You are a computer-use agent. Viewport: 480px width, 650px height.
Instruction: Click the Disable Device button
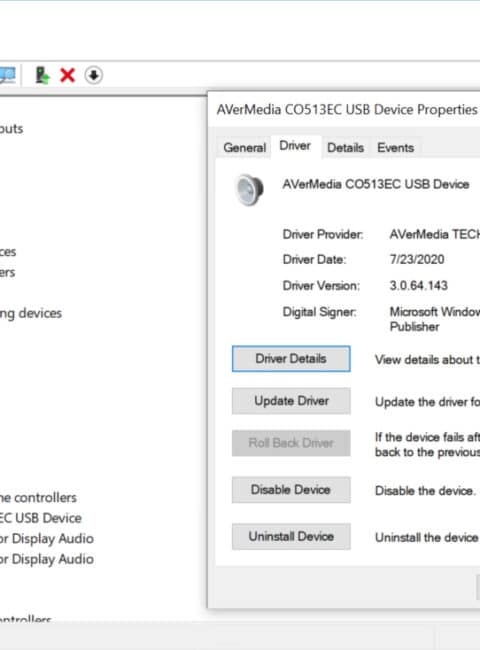(x=291, y=490)
